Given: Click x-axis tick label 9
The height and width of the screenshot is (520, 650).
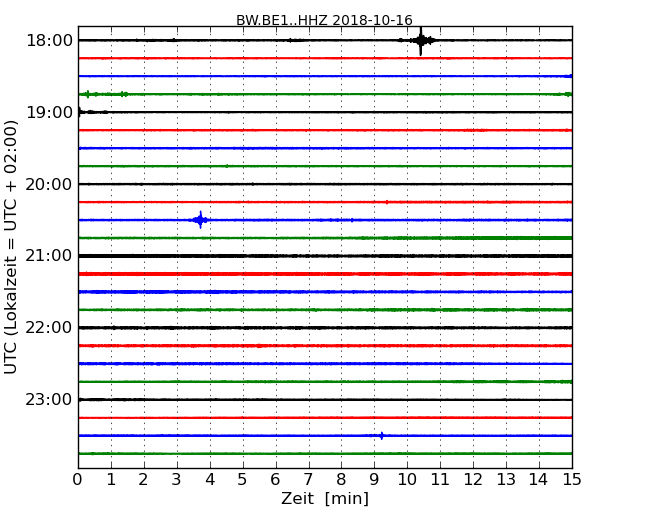Looking at the screenshot, I should [374, 479].
